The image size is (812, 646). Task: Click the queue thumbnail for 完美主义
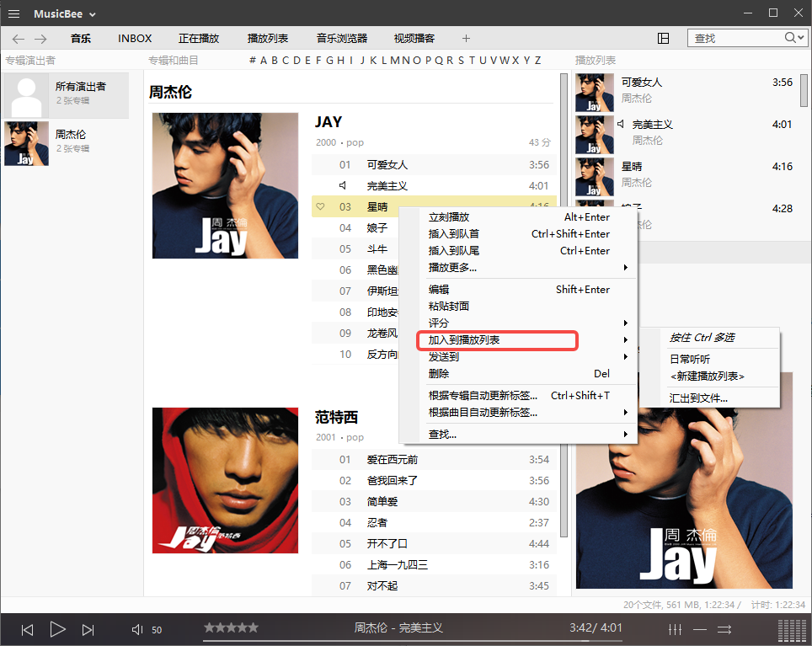[x=595, y=135]
